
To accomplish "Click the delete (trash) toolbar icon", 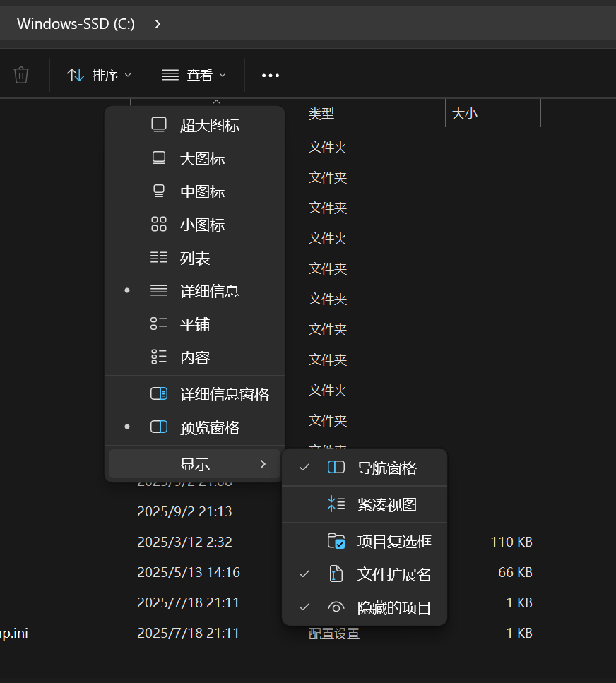I will [20, 75].
